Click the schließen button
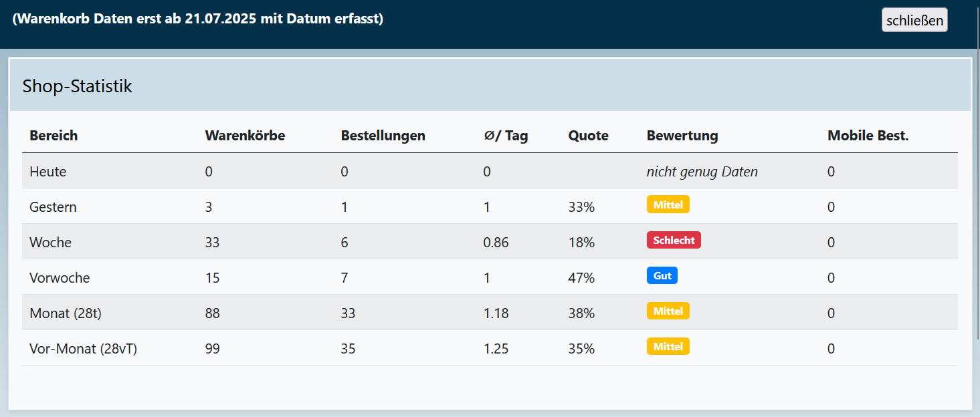The width and height of the screenshot is (980, 417). 914,20
